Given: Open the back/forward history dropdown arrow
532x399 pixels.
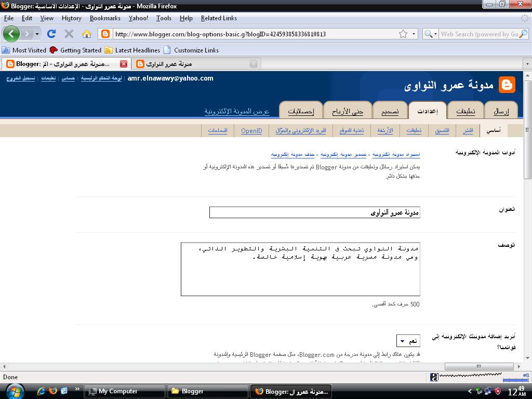Looking at the screenshot, I should pyautogui.click(x=37, y=34).
